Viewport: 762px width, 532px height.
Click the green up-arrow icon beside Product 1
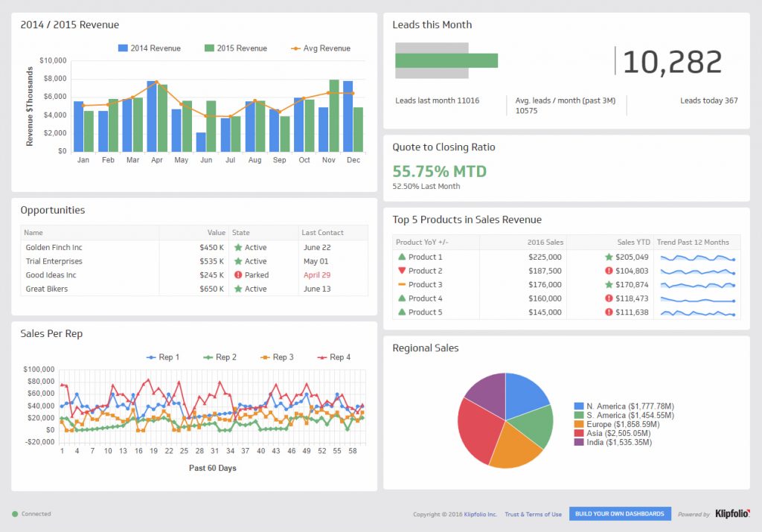403,257
